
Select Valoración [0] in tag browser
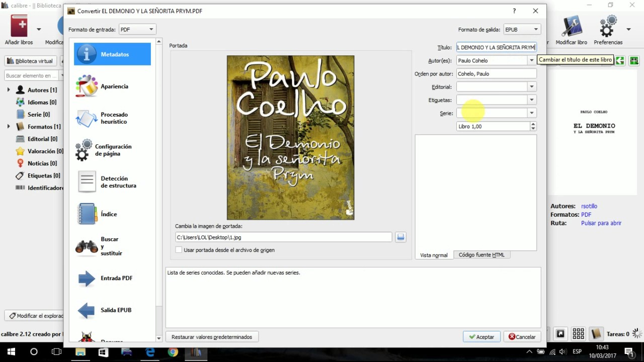[39, 151]
